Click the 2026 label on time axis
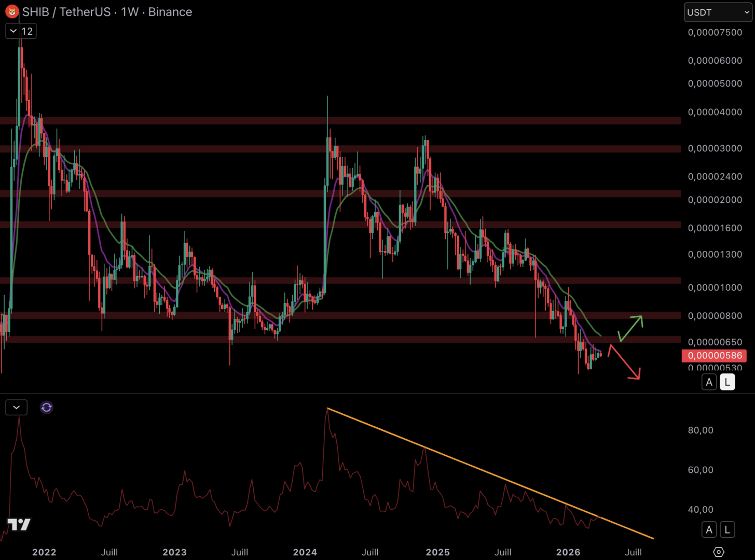This screenshot has width=755, height=560. click(x=568, y=552)
